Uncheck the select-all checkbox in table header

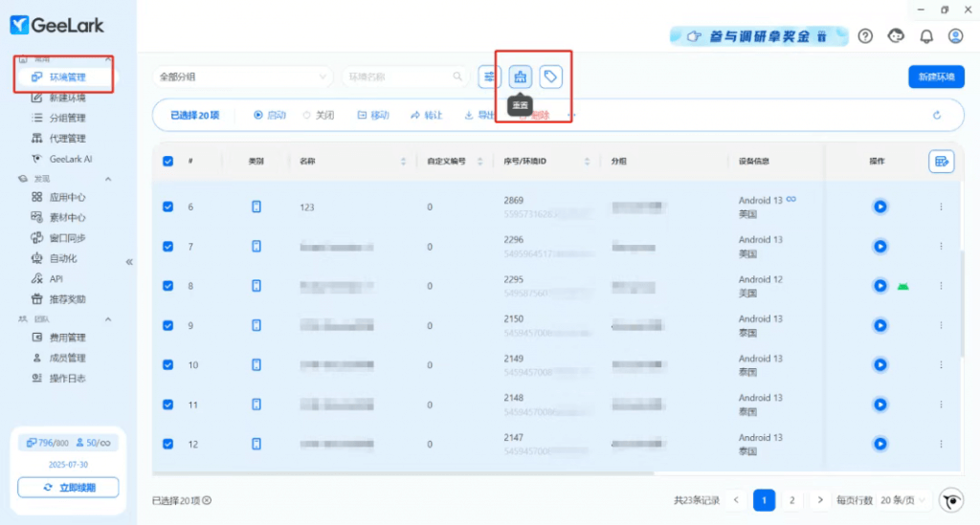[168, 162]
